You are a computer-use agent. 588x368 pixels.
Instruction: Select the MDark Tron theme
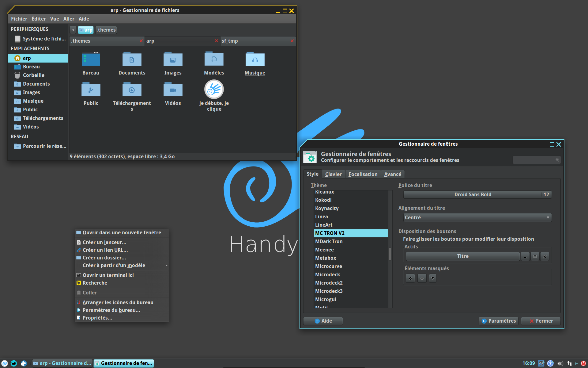point(329,241)
